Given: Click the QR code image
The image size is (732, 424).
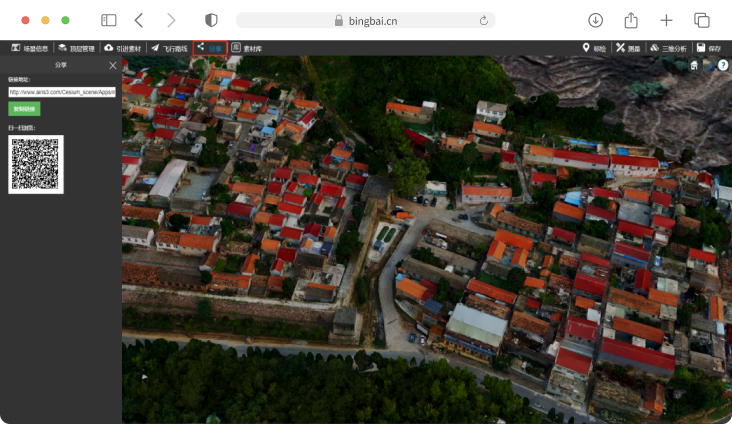Looking at the screenshot, I should click(36, 164).
